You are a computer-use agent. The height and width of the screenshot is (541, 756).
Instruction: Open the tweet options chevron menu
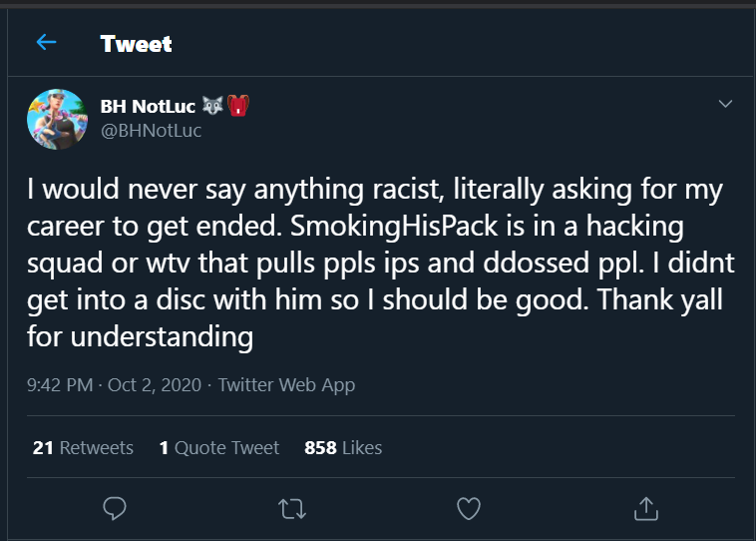pyautogui.click(x=725, y=104)
